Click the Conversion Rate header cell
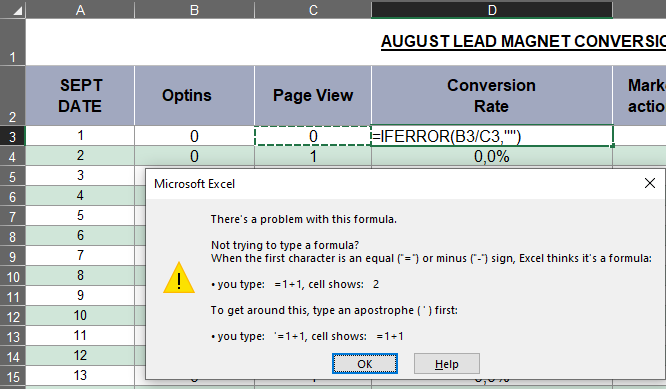 click(x=492, y=96)
